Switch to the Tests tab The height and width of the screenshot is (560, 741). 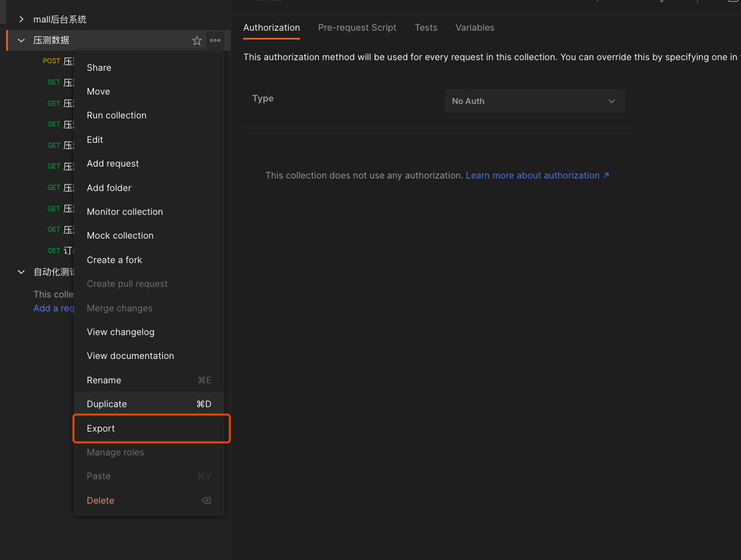[426, 28]
